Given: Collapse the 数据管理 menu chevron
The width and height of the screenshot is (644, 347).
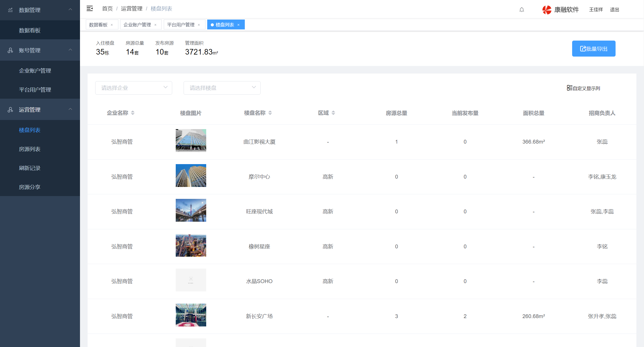Looking at the screenshot, I should coord(70,10).
